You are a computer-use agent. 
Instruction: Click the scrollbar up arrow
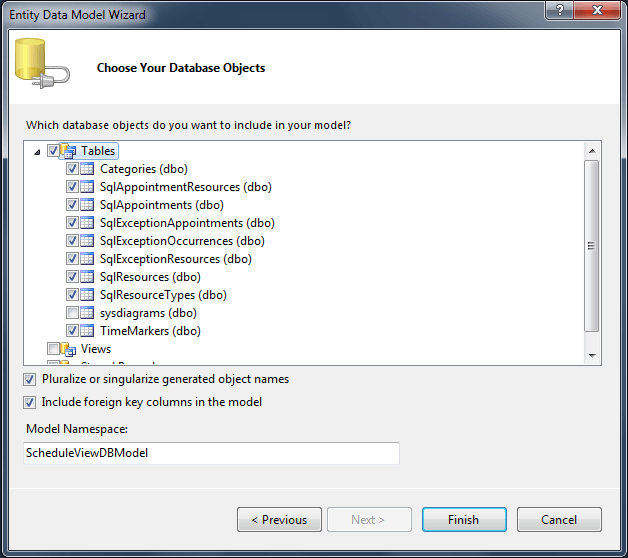[x=592, y=151]
